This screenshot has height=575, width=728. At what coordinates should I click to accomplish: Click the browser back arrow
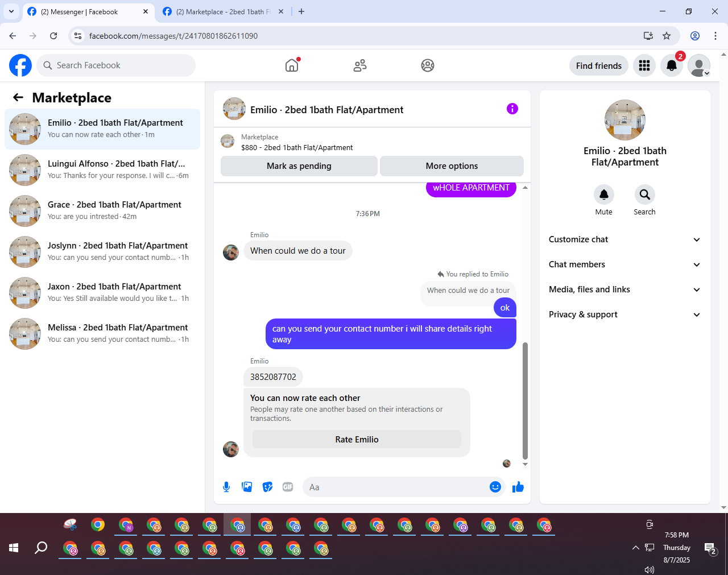coord(13,36)
